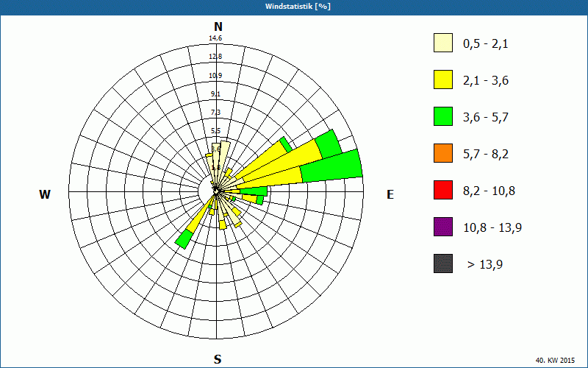Click the legend label "0,5 - 2,1"
This screenshot has height=368, width=588.
(x=486, y=44)
